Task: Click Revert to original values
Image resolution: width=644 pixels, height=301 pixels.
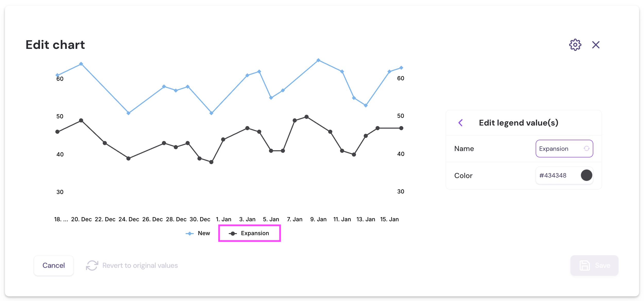Action: [x=140, y=265]
